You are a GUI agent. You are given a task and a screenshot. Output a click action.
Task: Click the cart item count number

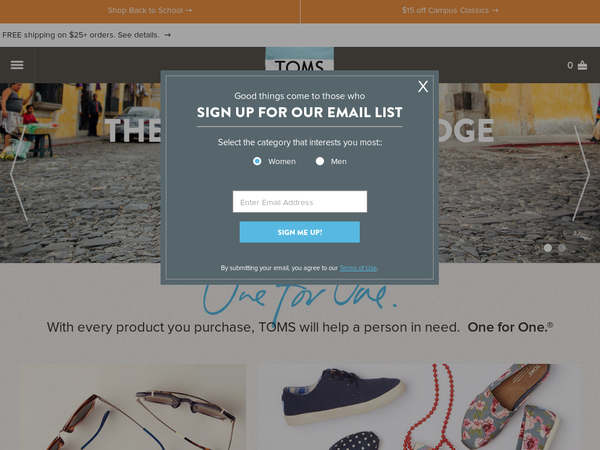570,65
